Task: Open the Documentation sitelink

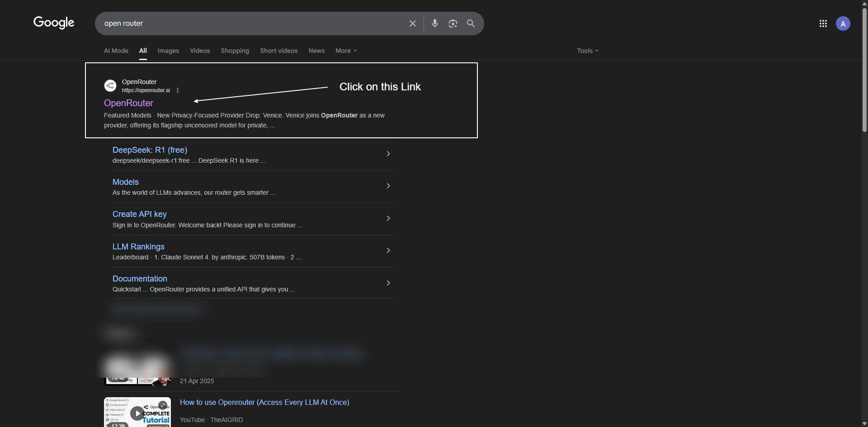Action: click(140, 279)
